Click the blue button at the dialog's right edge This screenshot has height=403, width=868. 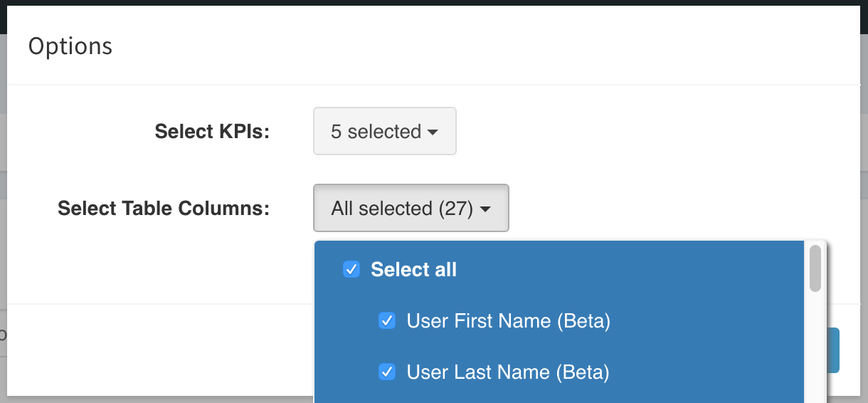pos(833,350)
